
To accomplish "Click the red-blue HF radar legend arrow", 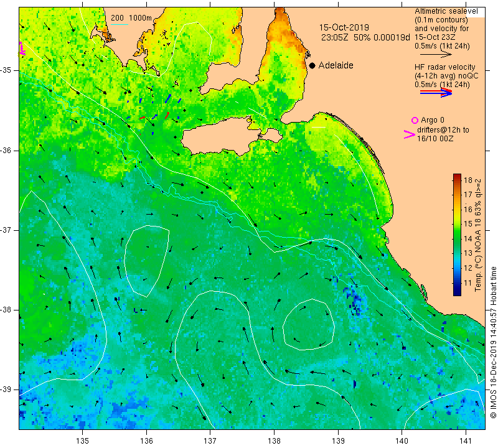I will click(436, 93).
